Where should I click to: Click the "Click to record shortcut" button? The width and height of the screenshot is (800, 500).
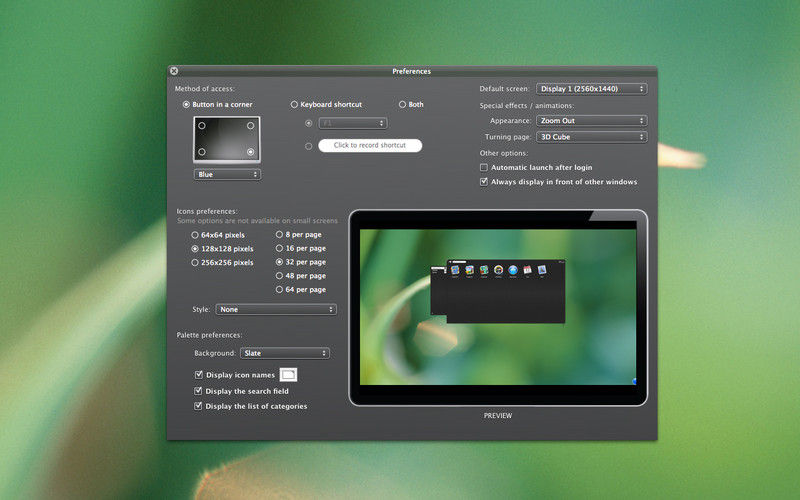coord(370,145)
